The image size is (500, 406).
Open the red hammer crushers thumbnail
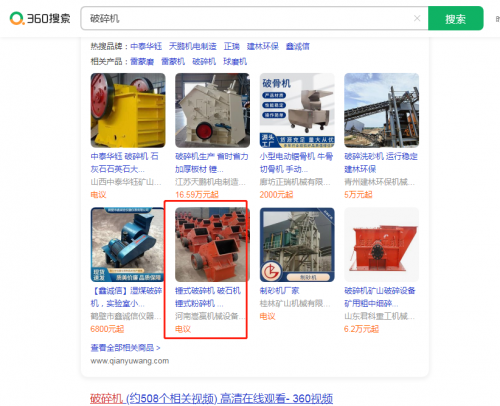(x=212, y=245)
